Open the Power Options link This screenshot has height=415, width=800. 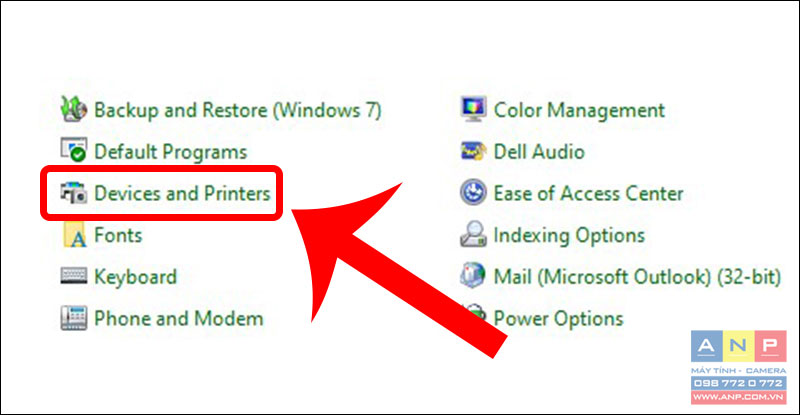tap(558, 319)
